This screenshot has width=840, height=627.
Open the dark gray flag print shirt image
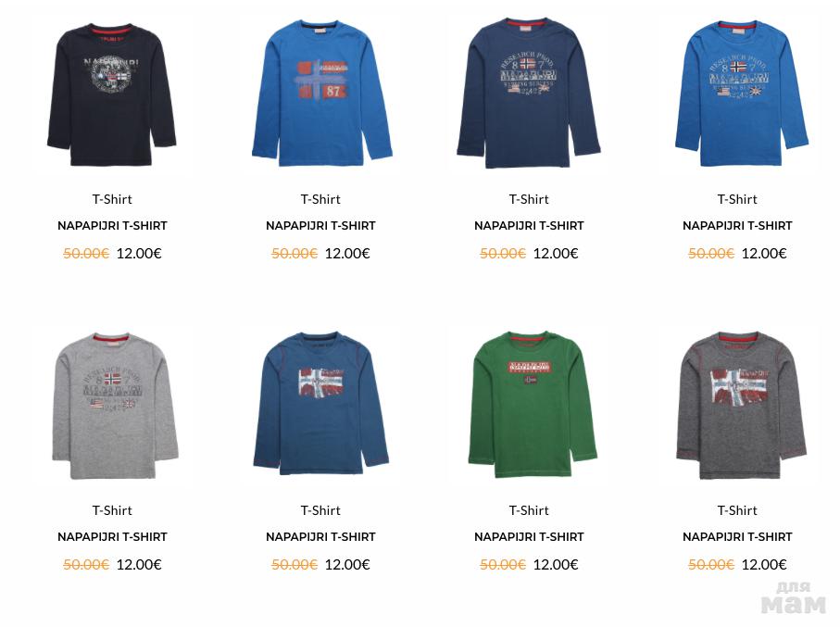pos(742,405)
